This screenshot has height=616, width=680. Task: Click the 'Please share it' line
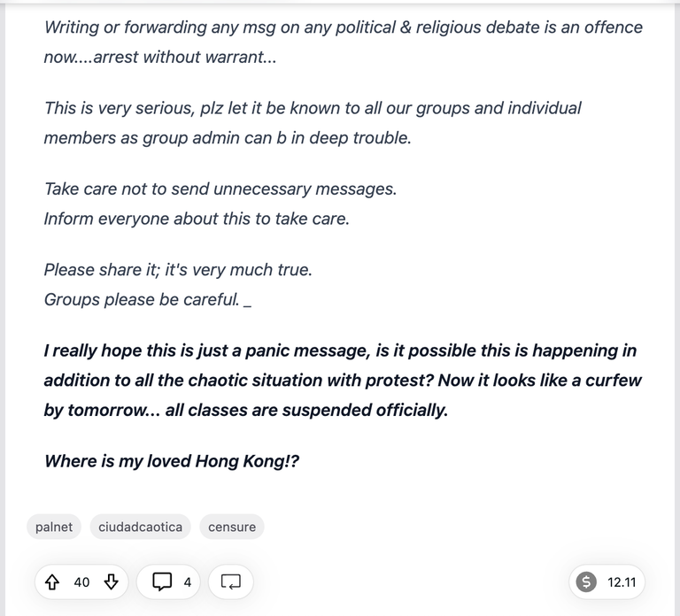178,270
